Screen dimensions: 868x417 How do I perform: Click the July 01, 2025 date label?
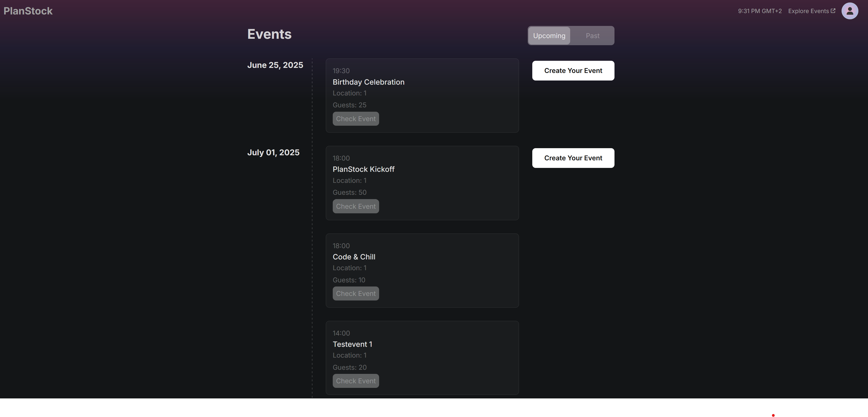pyautogui.click(x=273, y=152)
